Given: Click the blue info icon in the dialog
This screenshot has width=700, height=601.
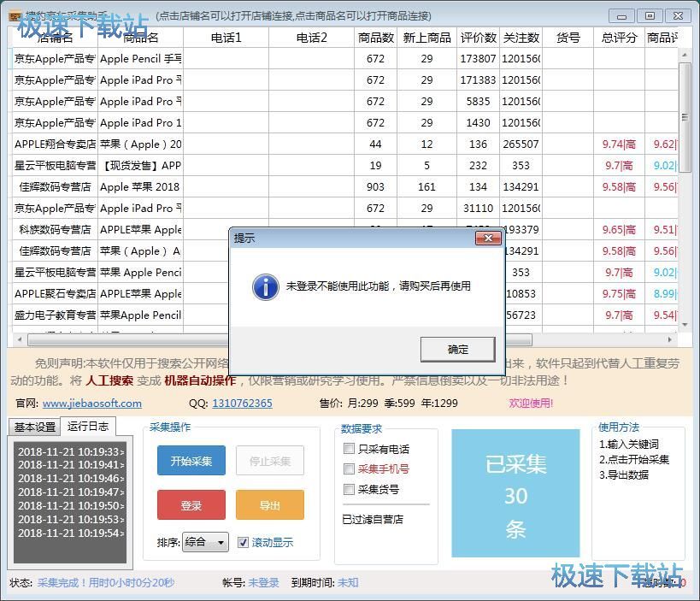Looking at the screenshot, I should (265, 286).
